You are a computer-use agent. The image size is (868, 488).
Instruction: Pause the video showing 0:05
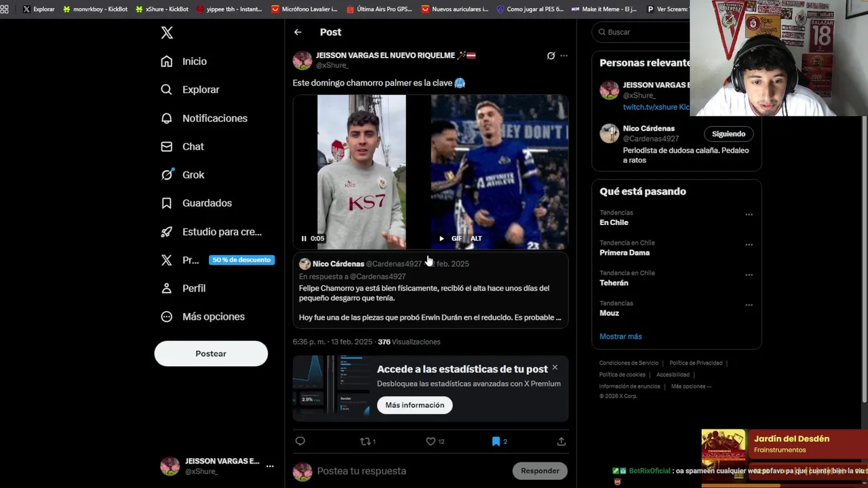point(304,239)
